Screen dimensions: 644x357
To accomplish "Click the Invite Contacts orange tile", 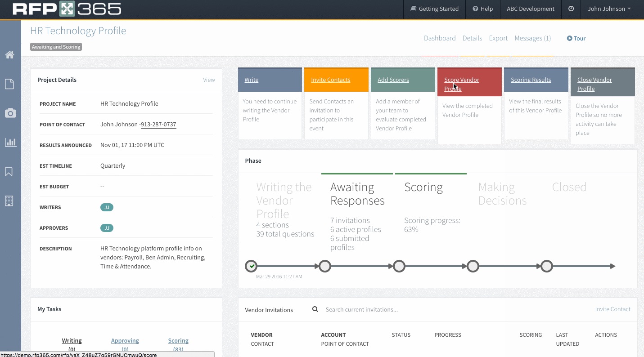I will point(330,80).
